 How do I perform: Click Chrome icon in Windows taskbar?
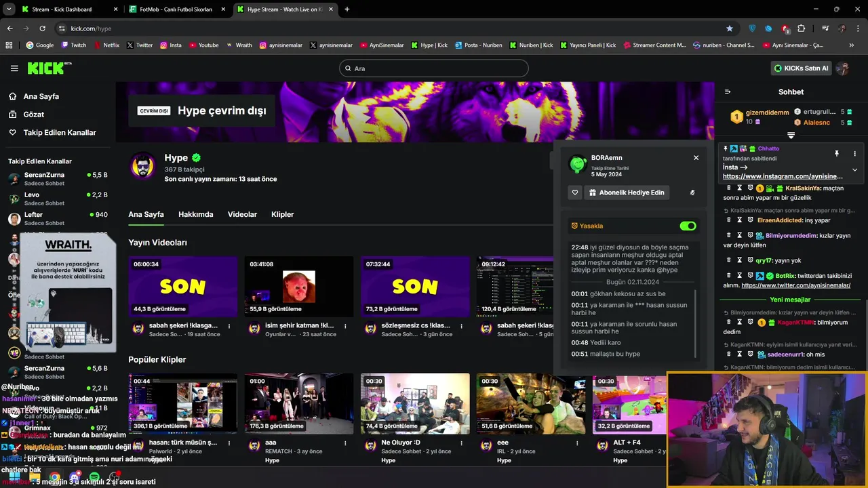54,477
